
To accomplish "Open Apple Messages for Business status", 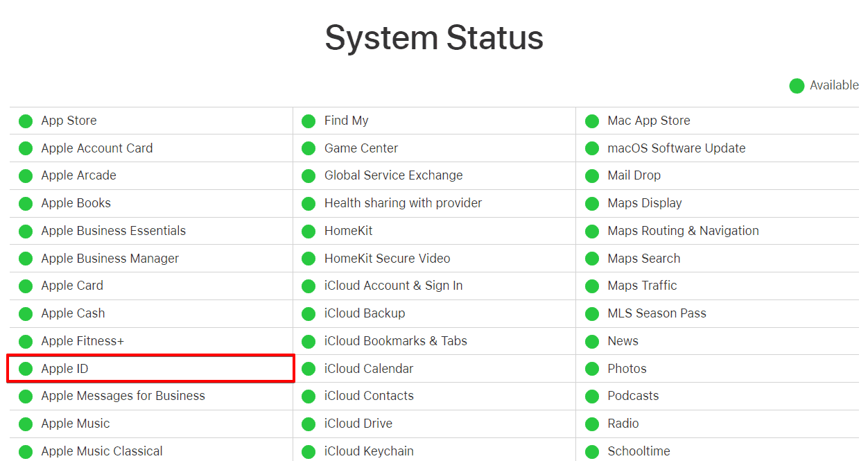I will pos(123,396).
